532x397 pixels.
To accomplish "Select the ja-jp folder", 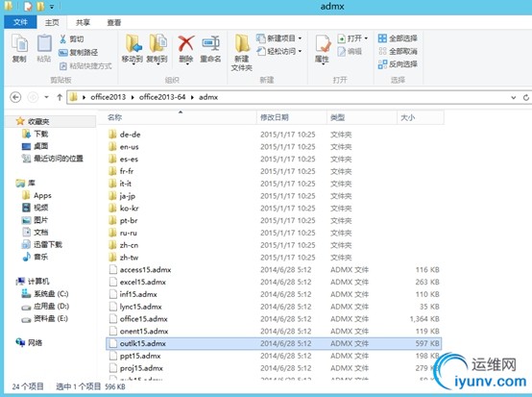I will pos(127,196).
